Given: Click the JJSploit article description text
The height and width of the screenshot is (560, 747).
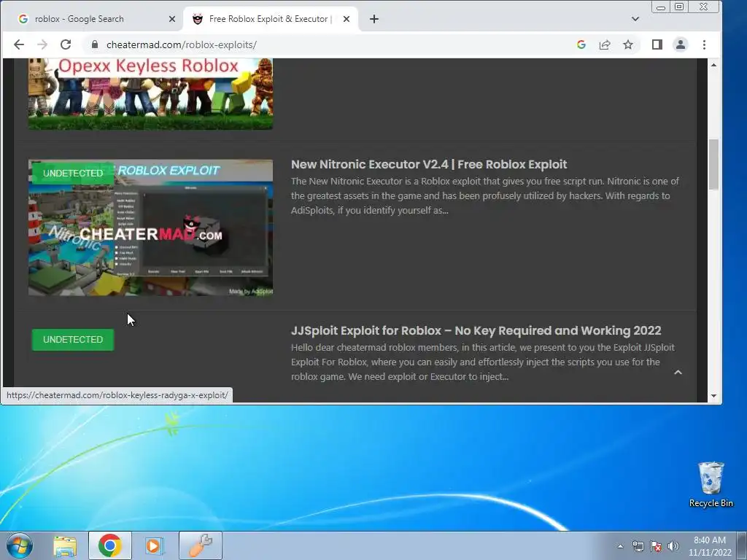Looking at the screenshot, I should point(483,362).
